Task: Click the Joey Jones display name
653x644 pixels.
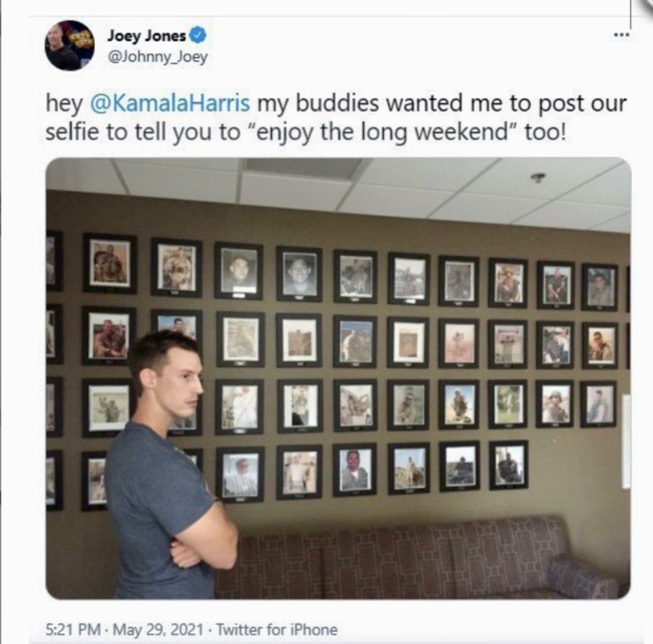Action: [x=147, y=35]
